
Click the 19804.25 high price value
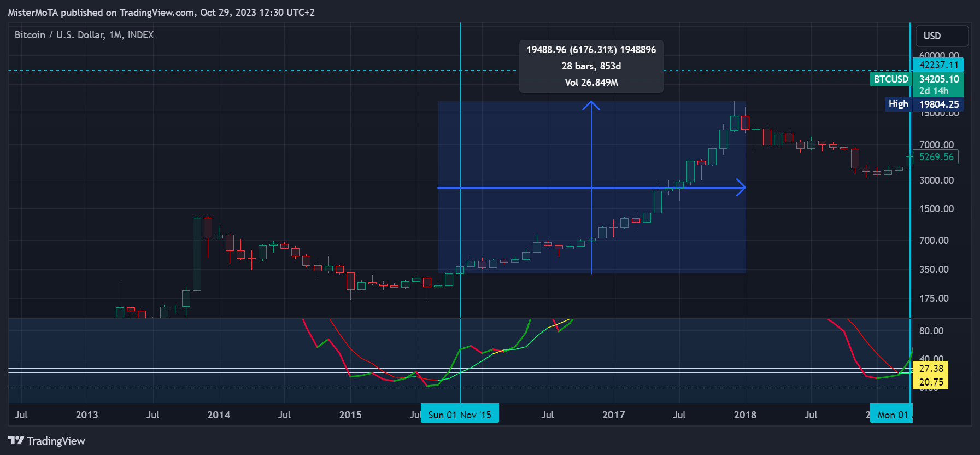(x=938, y=104)
